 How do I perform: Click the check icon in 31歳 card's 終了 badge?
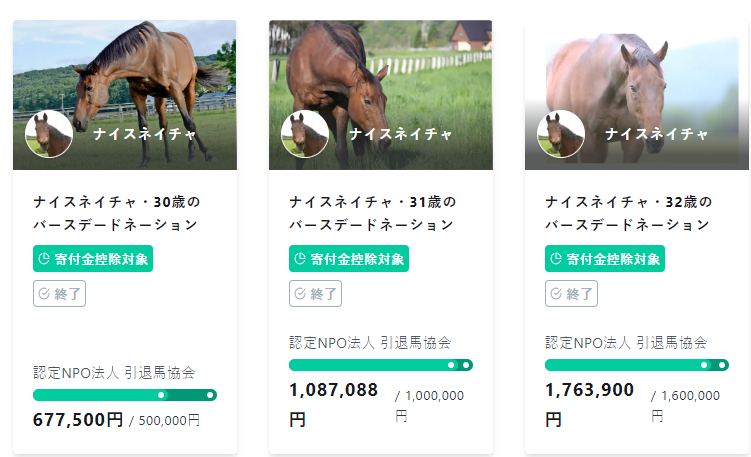point(300,294)
